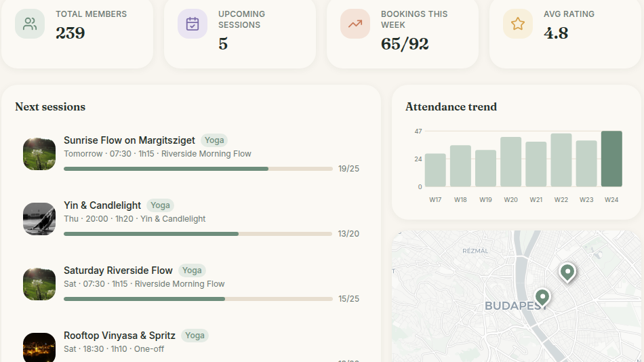
Task: Click the Attendance trend heading
Action: [451, 107]
